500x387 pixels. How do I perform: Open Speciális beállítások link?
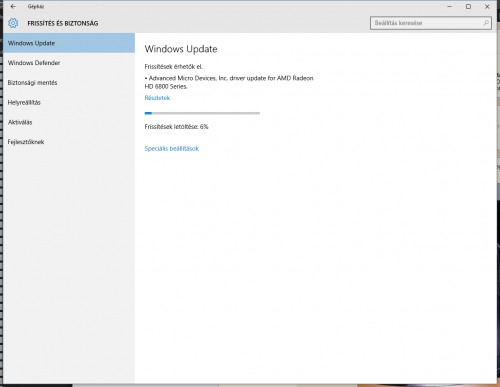click(x=172, y=148)
